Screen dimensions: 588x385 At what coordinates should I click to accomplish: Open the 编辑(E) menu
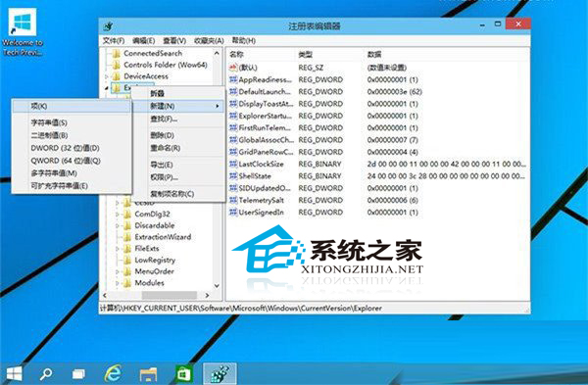tap(144, 40)
